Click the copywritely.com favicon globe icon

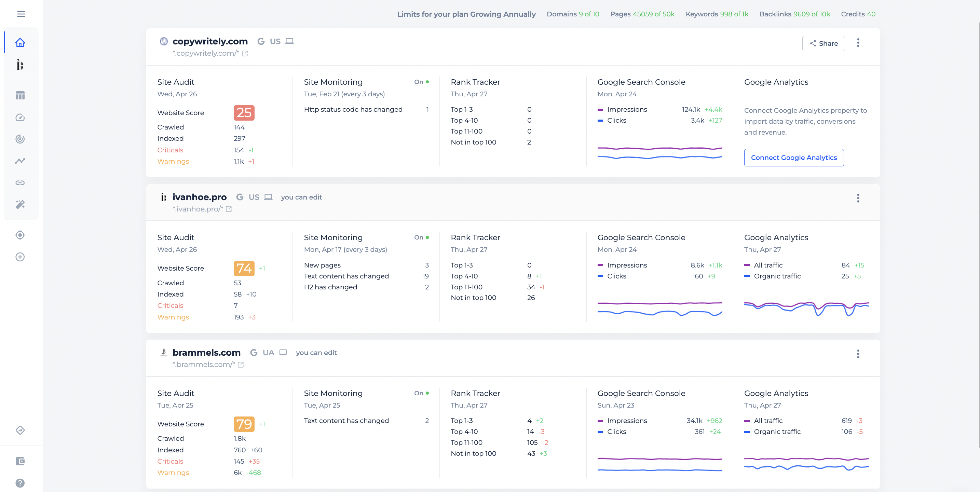point(164,41)
